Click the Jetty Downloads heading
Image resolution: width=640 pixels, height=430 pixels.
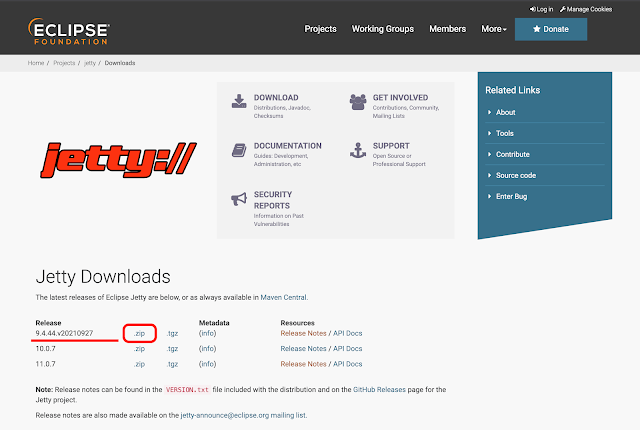(103, 277)
